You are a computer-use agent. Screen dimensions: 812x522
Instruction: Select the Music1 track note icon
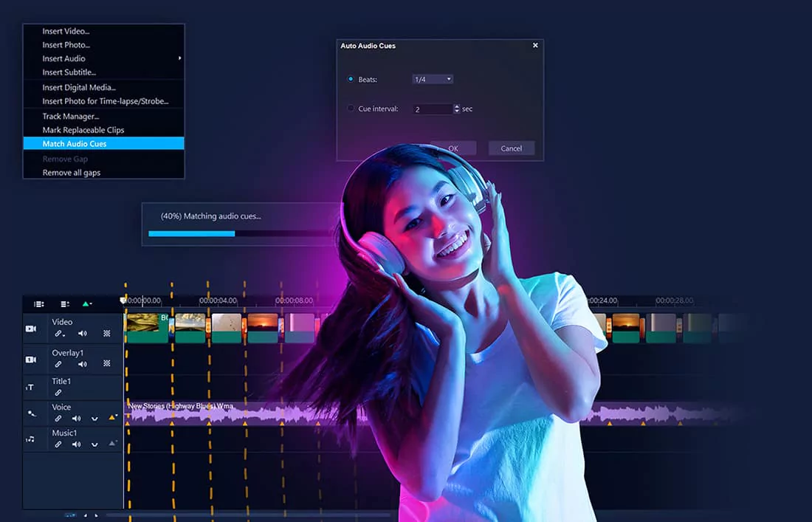tap(30, 439)
